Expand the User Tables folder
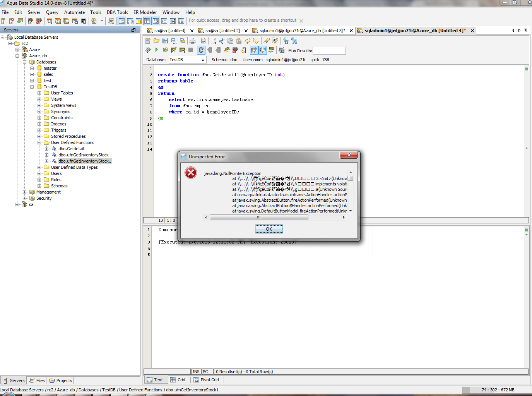532x396 pixels. point(39,93)
